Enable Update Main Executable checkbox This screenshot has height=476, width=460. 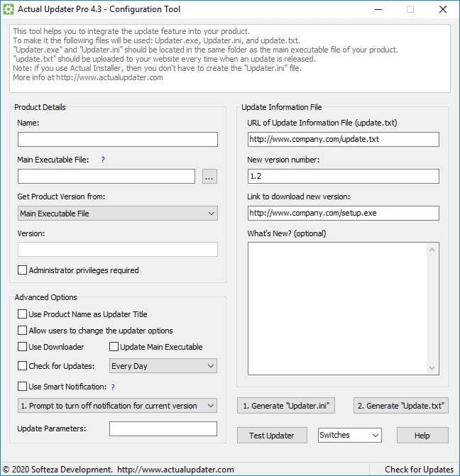tap(114, 347)
